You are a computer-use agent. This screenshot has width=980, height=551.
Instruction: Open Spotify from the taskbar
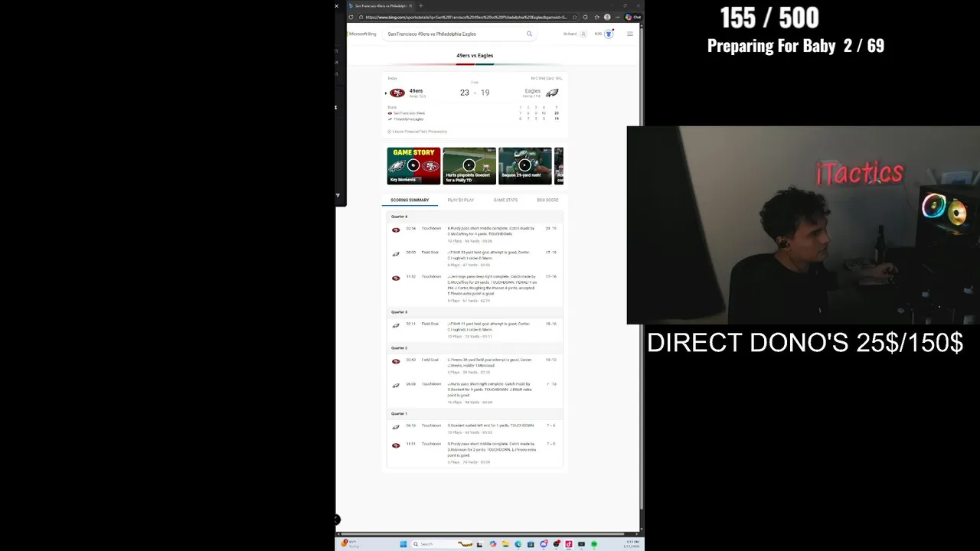(594, 544)
